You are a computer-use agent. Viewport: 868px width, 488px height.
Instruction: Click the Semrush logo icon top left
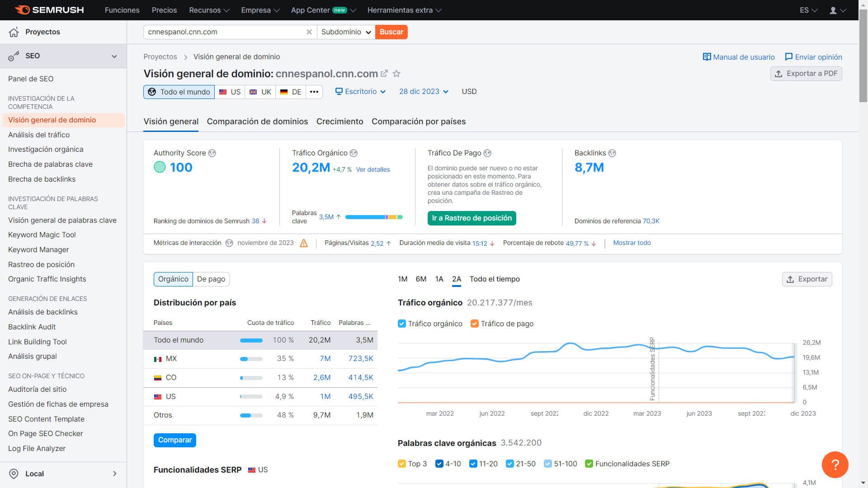pyautogui.click(x=19, y=9)
